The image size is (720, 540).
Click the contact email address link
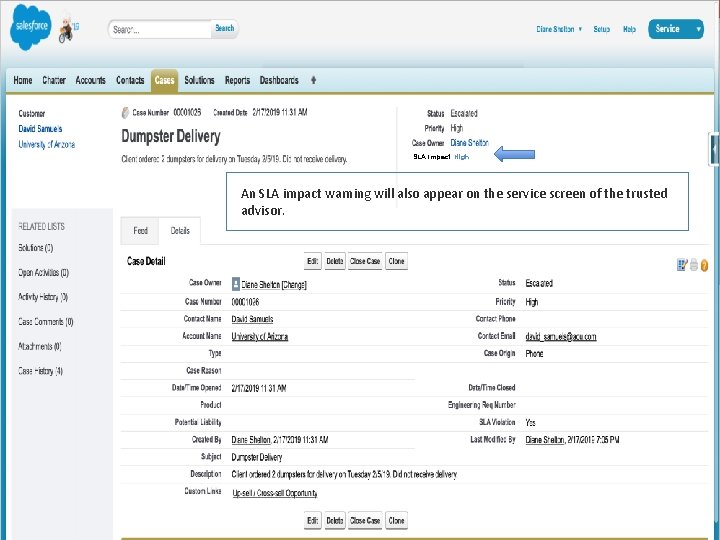click(x=561, y=337)
